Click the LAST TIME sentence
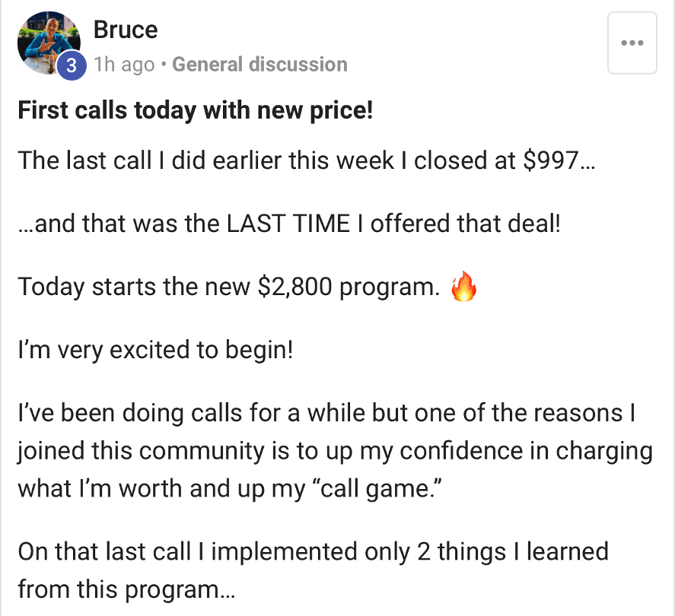675x616 pixels. point(289,224)
